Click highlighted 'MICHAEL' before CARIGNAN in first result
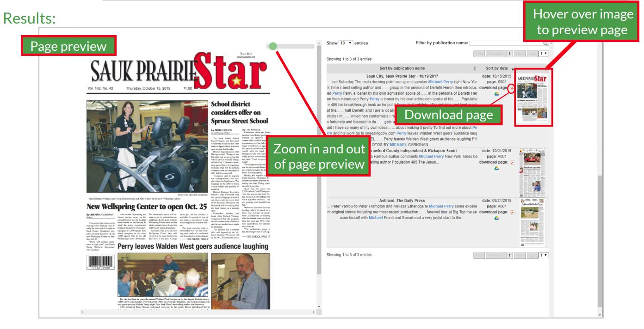644x329 pixels. click(399, 145)
